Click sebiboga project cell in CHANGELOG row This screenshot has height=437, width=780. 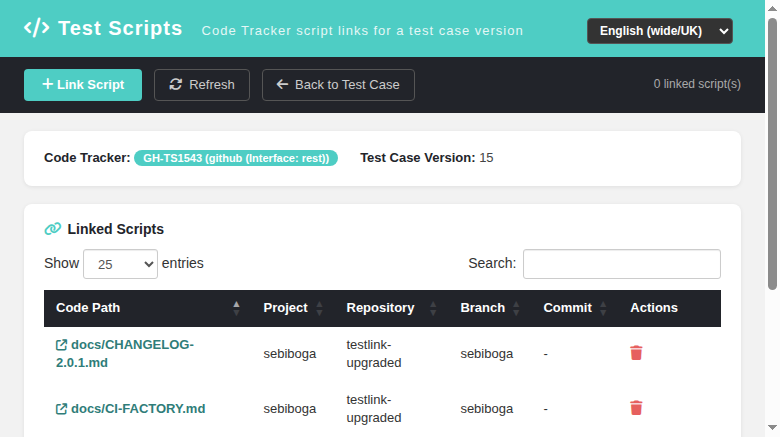(290, 354)
